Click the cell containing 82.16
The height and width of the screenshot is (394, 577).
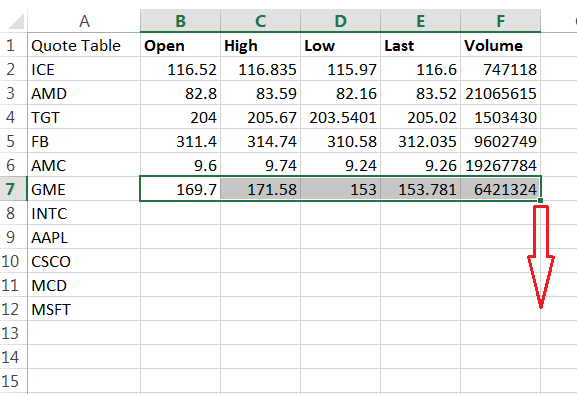pyautogui.click(x=340, y=93)
